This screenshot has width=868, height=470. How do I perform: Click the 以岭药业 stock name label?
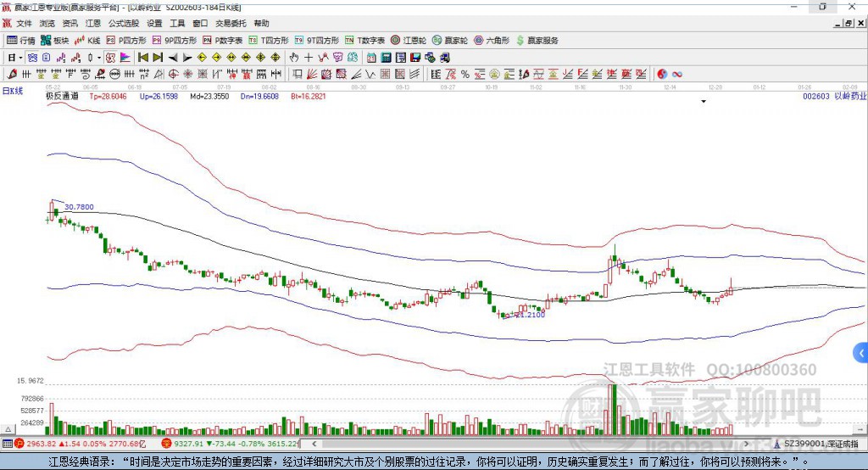[x=850, y=97]
